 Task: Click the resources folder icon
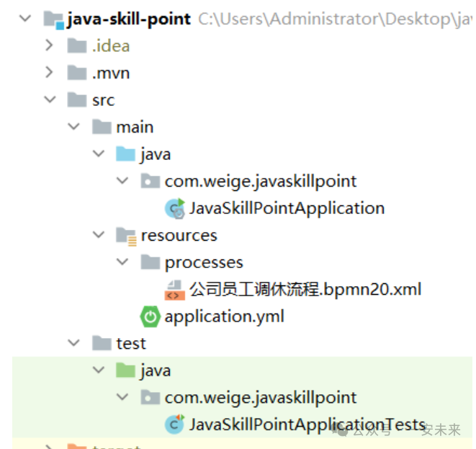(126, 236)
